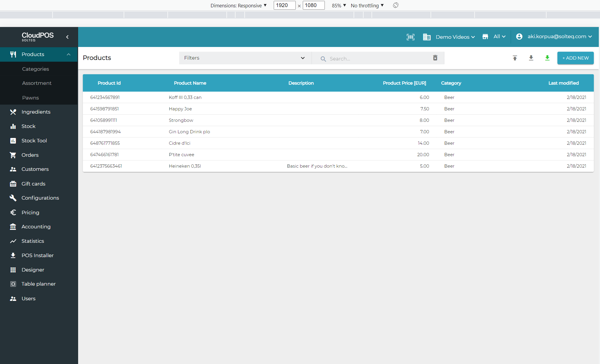Click the green download arrow icon
Viewport: 600px width, 364px height.
coord(547,58)
